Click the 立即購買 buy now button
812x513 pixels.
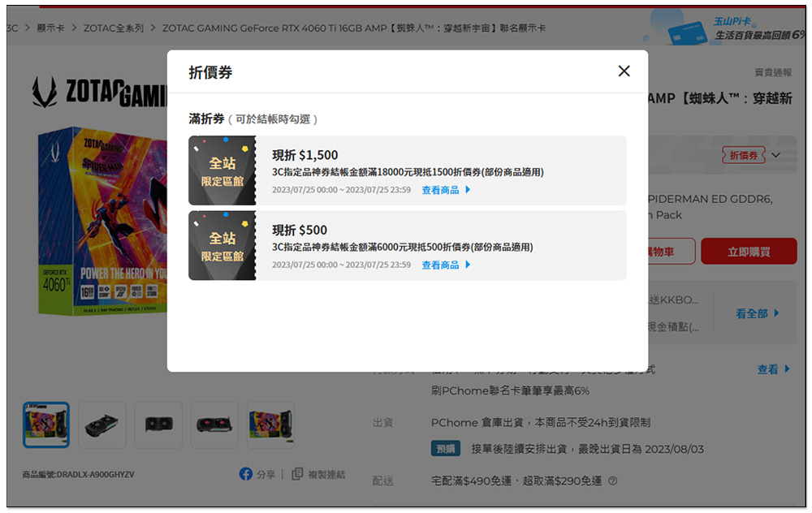(x=749, y=252)
